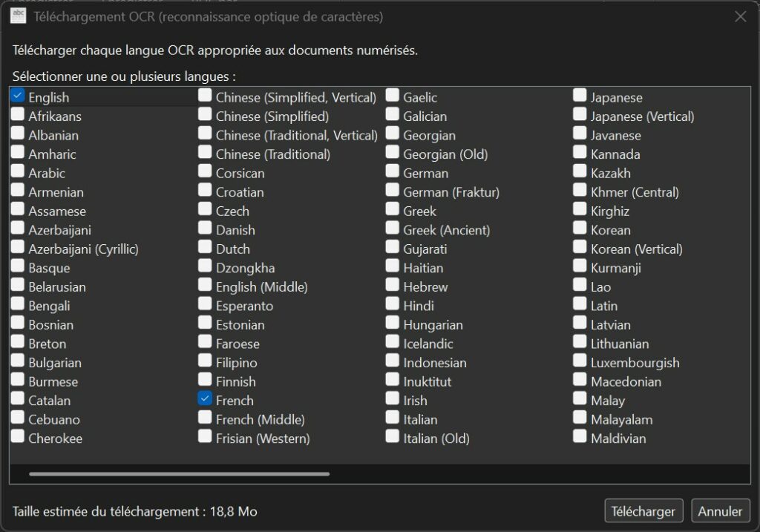Deselect the English language checkbox

point(17,96)
